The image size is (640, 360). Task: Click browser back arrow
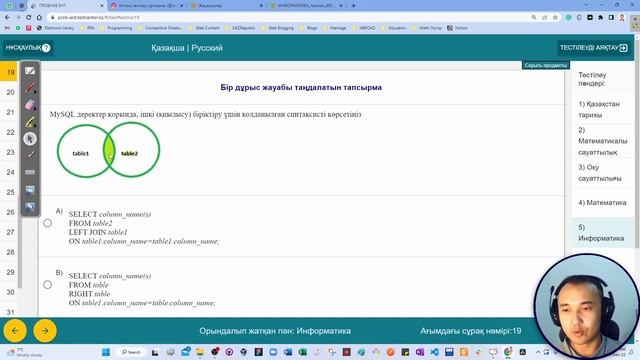pyautogui.click(x=7, y=18)
